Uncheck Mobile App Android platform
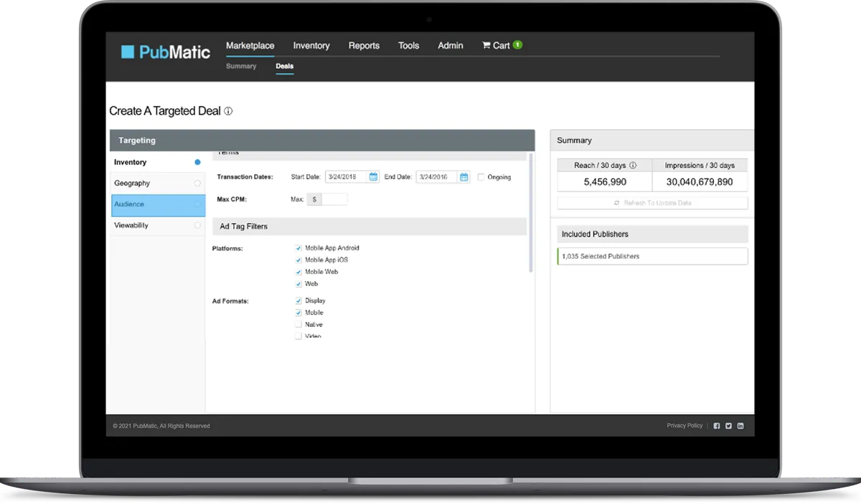861x504 pixels. (298, 248)
